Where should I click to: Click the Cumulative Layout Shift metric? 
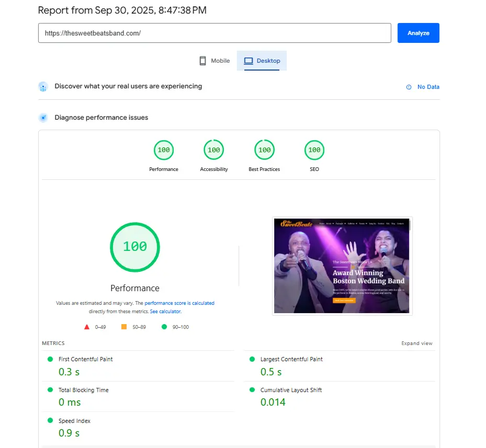tap(291, 390)
